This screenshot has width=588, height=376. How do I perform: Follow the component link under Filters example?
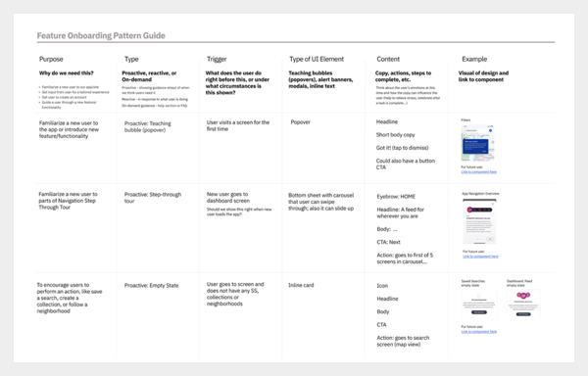[x=479, y=172]
